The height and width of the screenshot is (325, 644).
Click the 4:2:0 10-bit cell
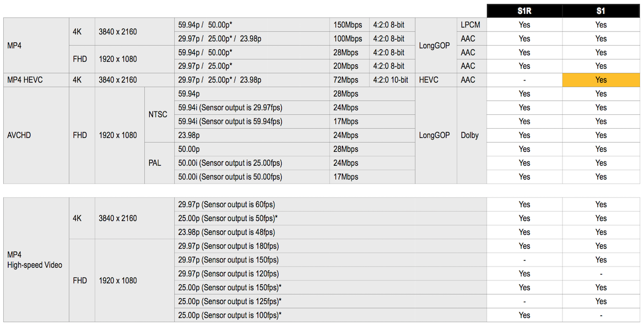coord(392,80)
